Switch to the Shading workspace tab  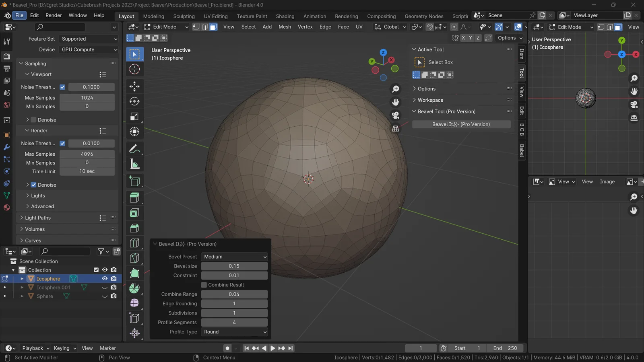point(285,16)
